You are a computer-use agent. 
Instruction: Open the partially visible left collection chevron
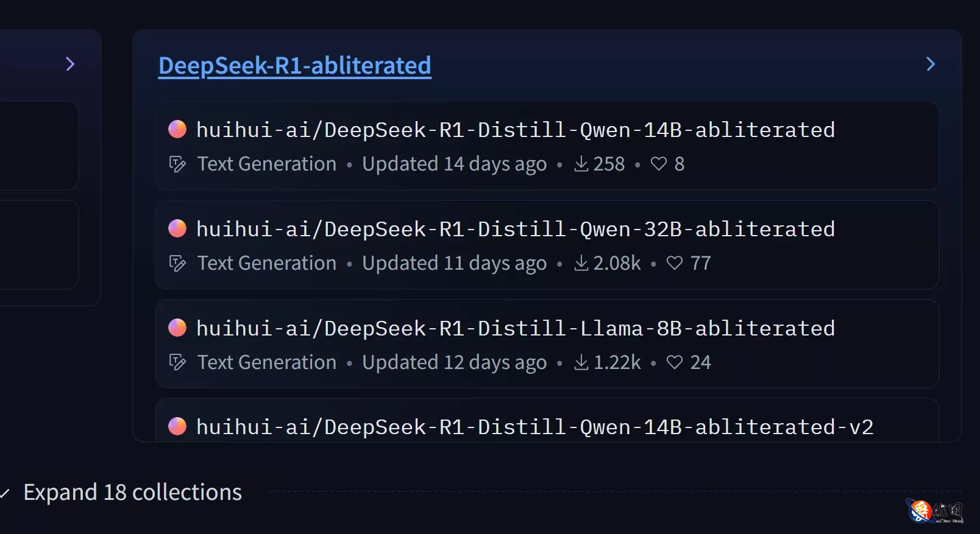[70, 64]
